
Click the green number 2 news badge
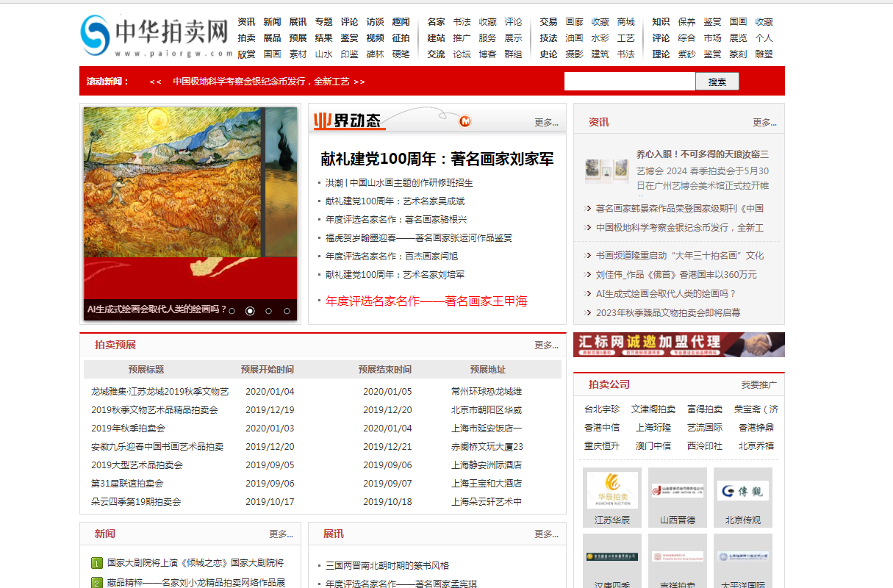click(x=97, y=583)
